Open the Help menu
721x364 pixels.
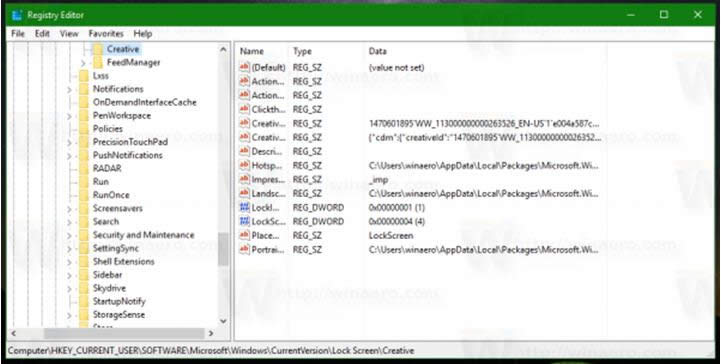pyautogui.click(x=143, y=34)
